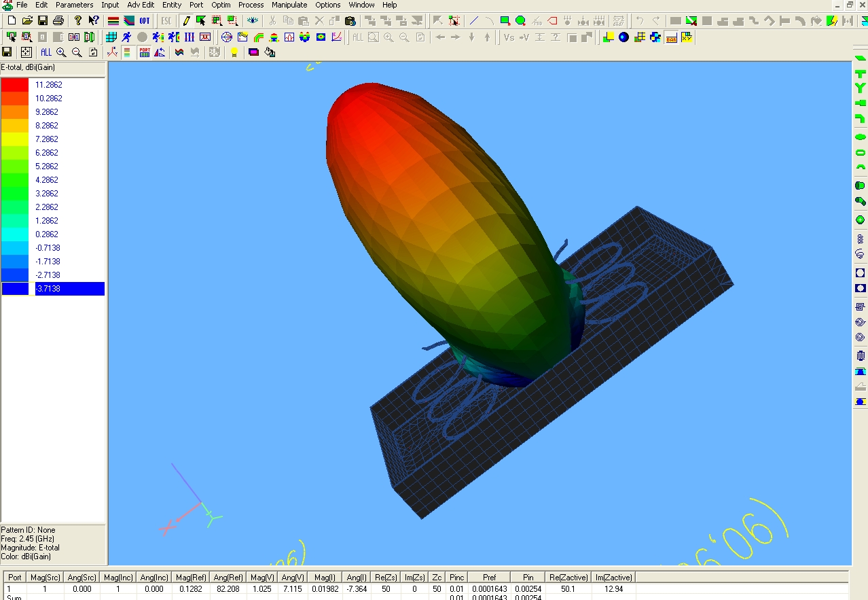Click the PORT table icon
The height and width of the screenshot is (600, 868).
click(145, 52)
